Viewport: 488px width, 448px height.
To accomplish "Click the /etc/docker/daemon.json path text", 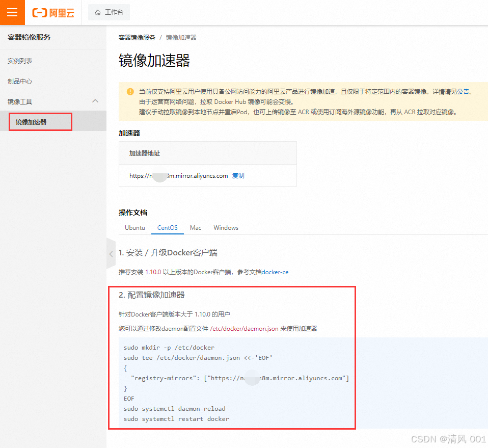I will point(245,329).
